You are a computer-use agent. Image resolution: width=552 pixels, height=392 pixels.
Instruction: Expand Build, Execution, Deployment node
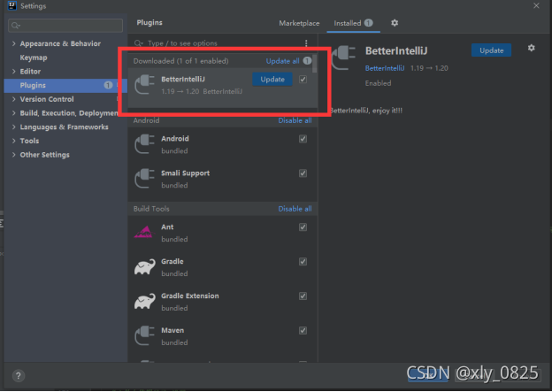click(x=14, y=113)
